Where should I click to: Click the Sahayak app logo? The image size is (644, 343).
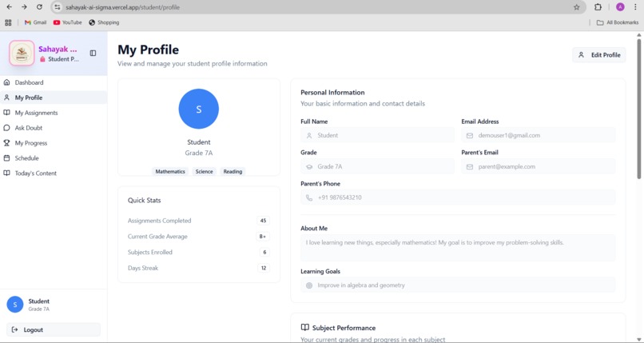click(x=22, y=53)
